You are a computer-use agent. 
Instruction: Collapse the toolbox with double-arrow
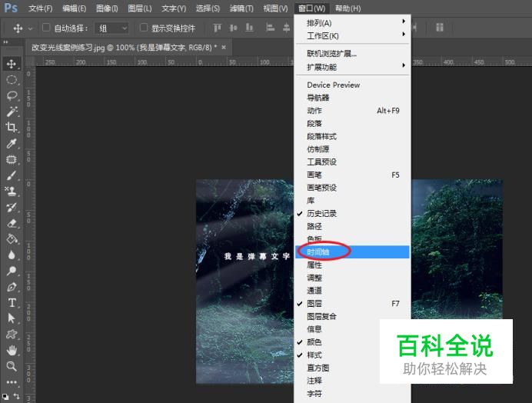[5, 42]
